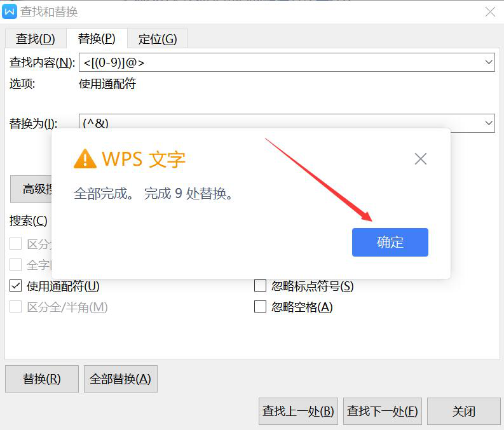
Task: Click the 全部完成。完成 9 处替换。 message text
Action: click(x=154, y=194)
